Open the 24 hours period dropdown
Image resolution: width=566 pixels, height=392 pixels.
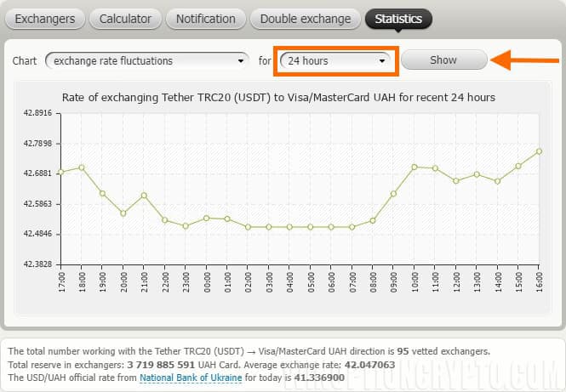tap(336, 60)
